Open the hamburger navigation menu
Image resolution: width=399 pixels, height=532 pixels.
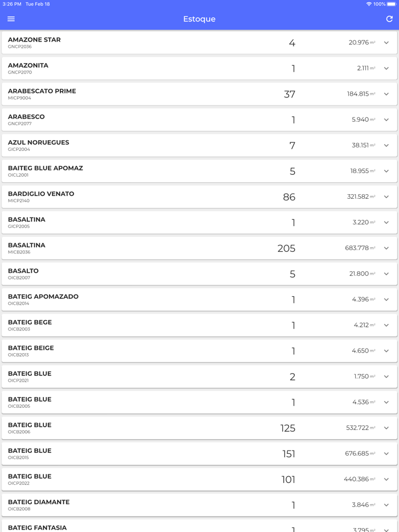click(11, 19)
